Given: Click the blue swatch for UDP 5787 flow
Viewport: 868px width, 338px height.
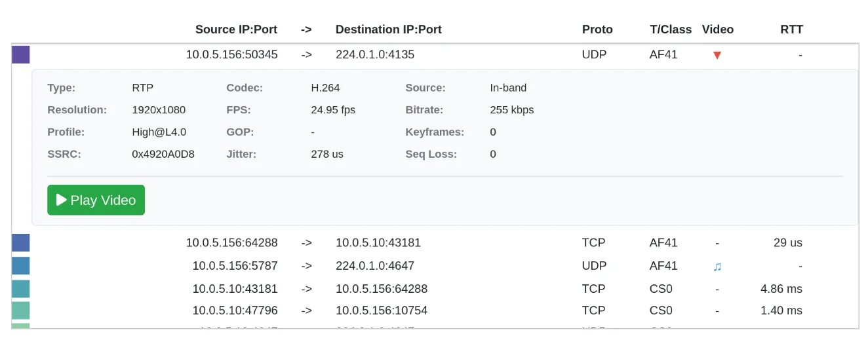Looking at the screenshot, I should [21, 266].
